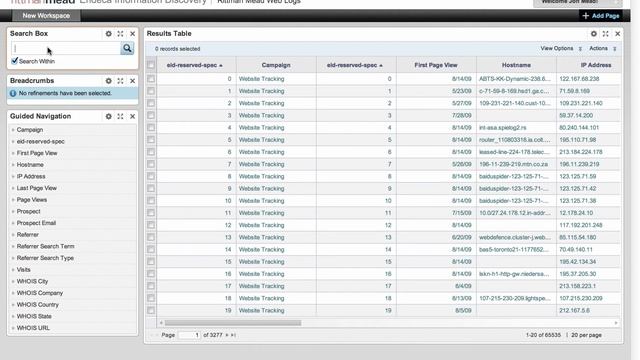Screen dimensions: 640x360
Task: Sort by the Hostname column header
Action: [516, 65]
